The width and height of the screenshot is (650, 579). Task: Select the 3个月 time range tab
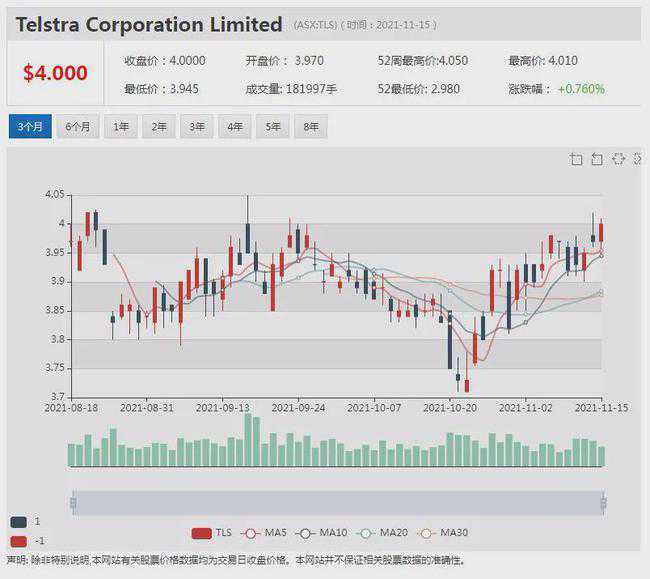coord(29,127)
